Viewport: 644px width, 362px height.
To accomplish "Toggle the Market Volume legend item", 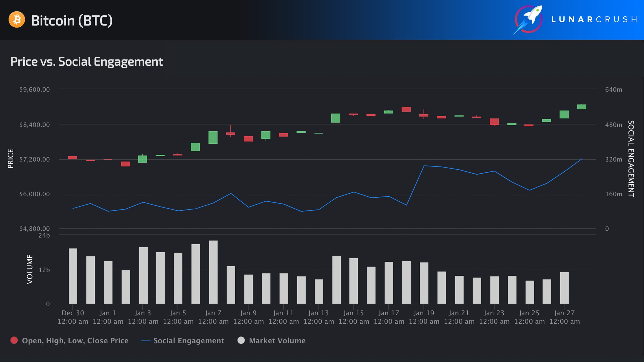I will tap(272, 341).
